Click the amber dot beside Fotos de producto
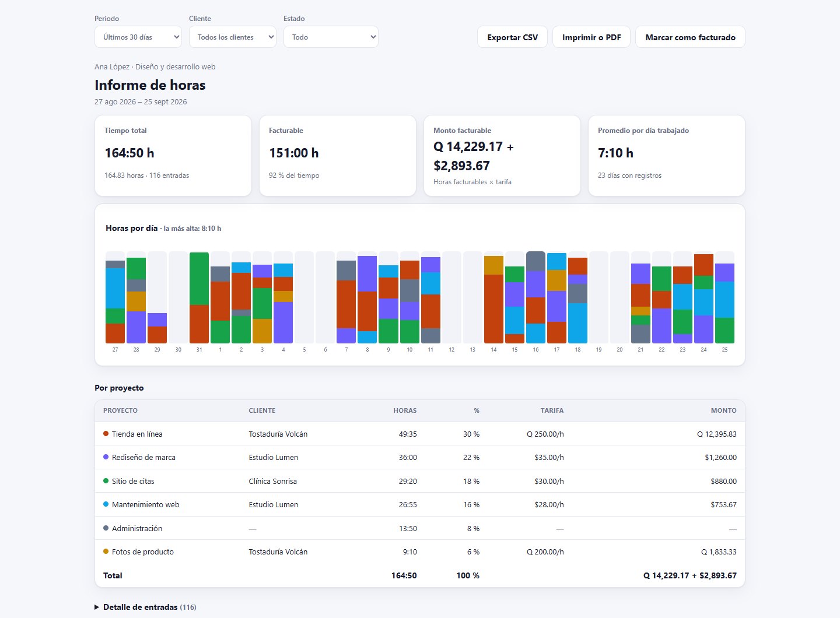The image size is (840, 618). [x=106, y=552]
